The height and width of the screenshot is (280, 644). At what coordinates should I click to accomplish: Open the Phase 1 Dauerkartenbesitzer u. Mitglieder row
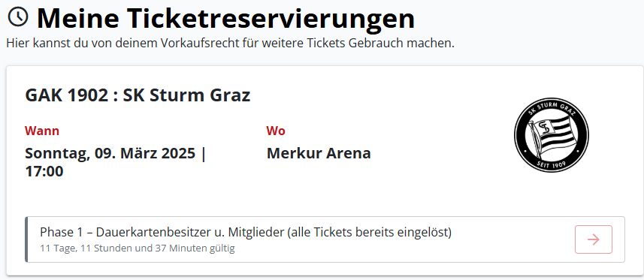click(325, 239)
